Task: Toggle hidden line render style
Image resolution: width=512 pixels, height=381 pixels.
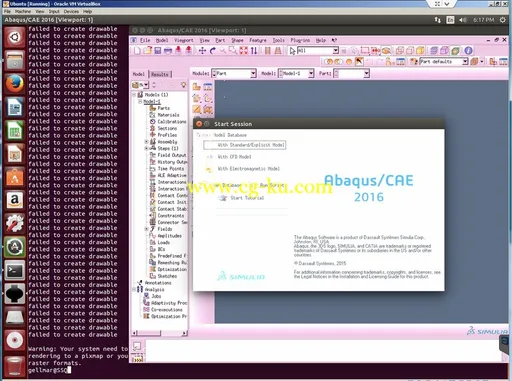Action: pyautogui.click(x=410, y=51)
